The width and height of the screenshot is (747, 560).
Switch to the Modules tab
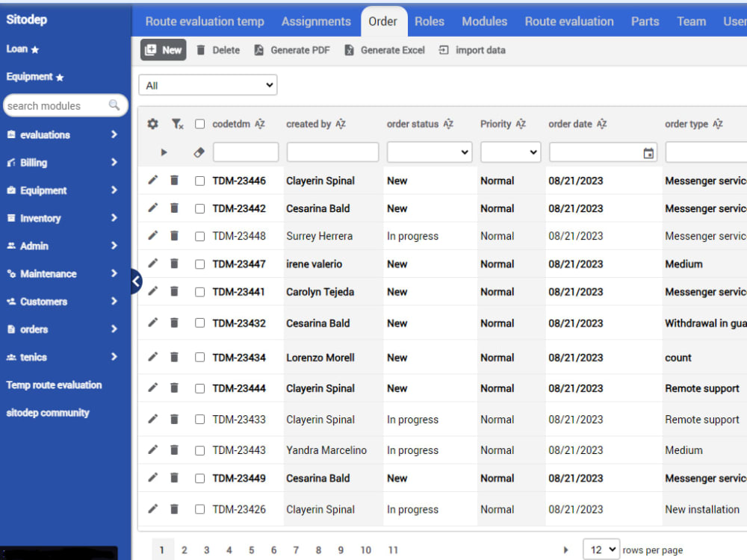(485, 22)
